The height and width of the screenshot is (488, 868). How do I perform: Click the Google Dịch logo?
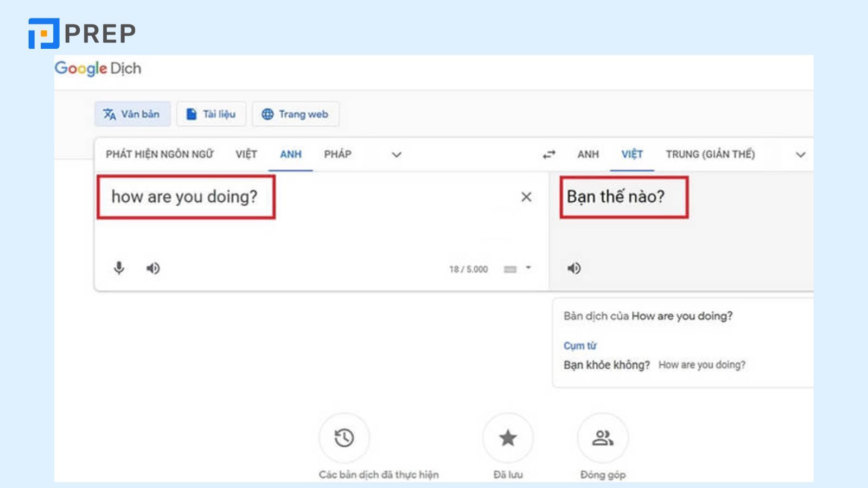(98, 68)
